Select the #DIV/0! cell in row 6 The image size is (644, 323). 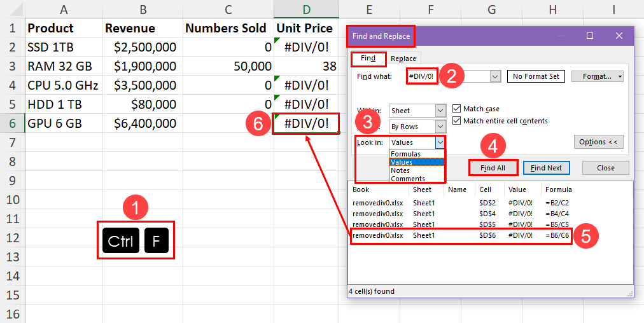(306, 123)
